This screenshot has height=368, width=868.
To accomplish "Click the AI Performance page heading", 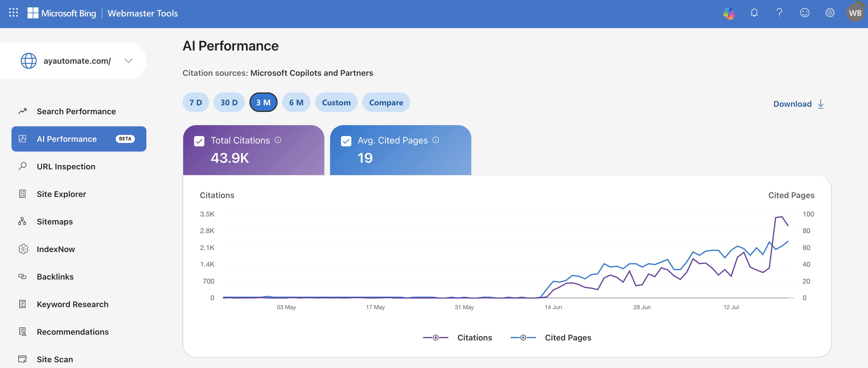I will pyautogui.click(x=230, y=46).
